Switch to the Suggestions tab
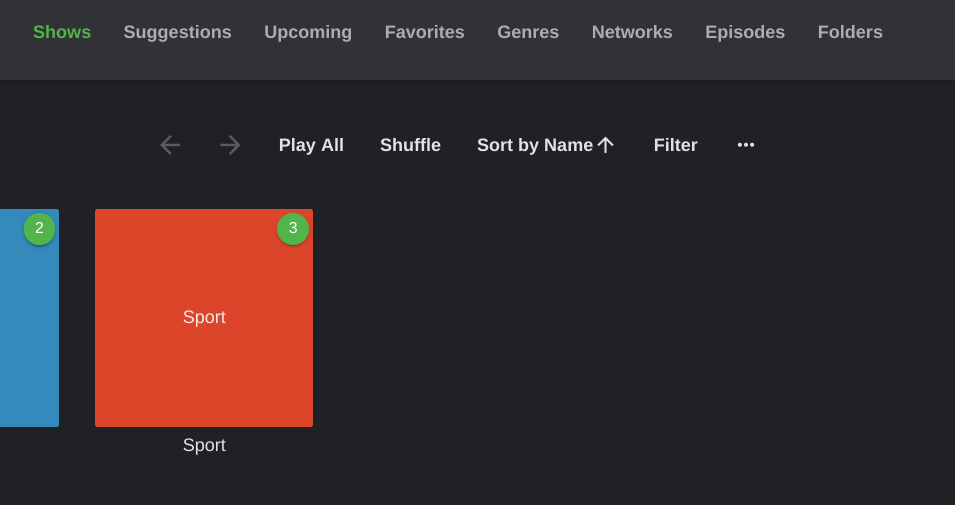This screenshot has width=955, height=505. click(x=177, y=32)
